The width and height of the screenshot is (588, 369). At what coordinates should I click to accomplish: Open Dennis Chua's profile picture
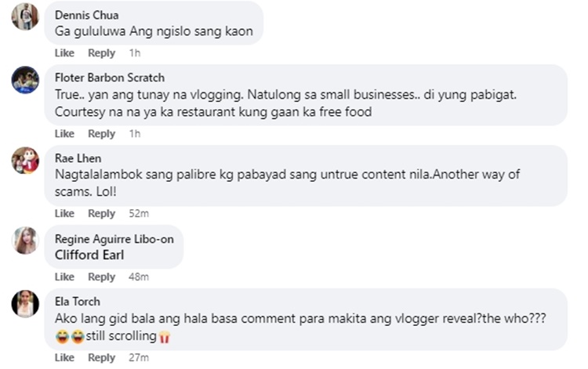coord(25,16)
